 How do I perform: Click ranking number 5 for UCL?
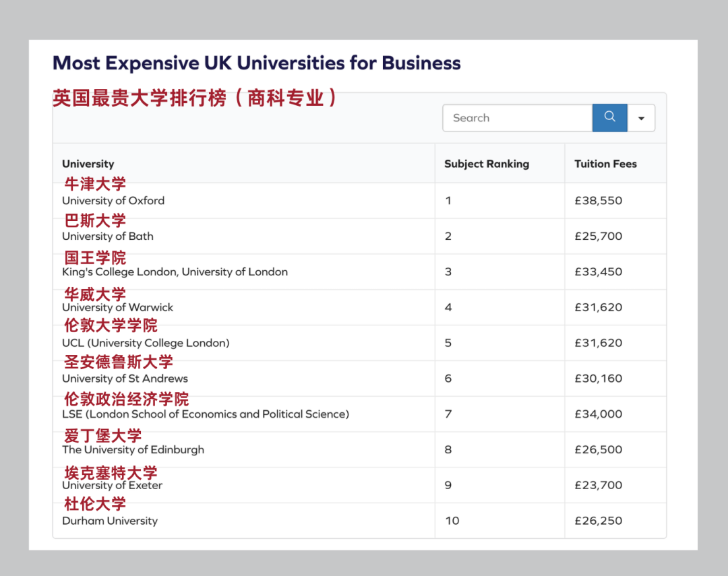[x=448, y=343]
